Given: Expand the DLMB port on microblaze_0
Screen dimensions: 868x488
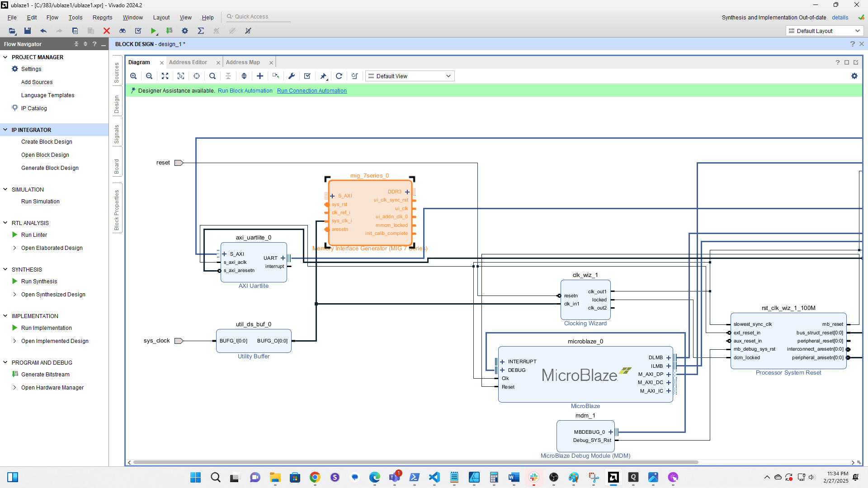Looking at the screenshot, I should pyautogui.click(x=668, y=357).
